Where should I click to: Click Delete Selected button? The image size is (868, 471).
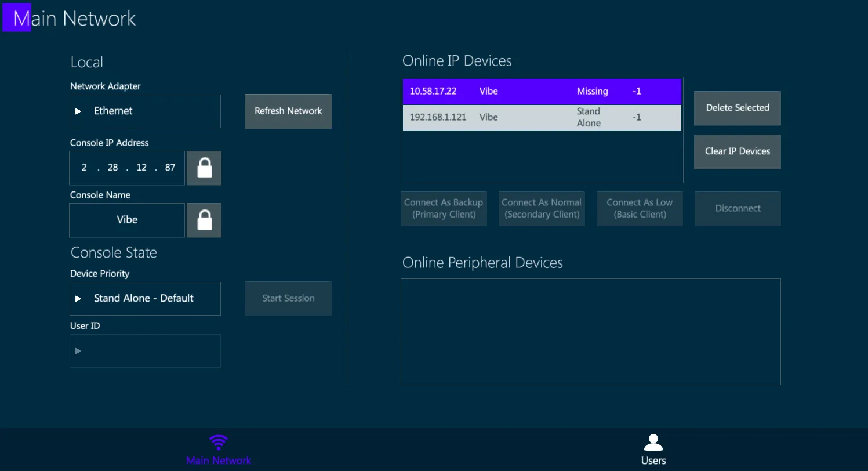[738, 108]
